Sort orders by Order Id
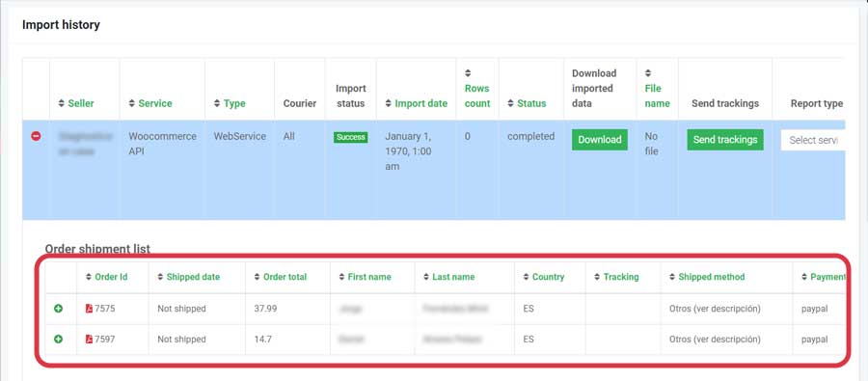The width and height of the screenshot is (868, 381). pyautogui.click(x=107, y=277)
